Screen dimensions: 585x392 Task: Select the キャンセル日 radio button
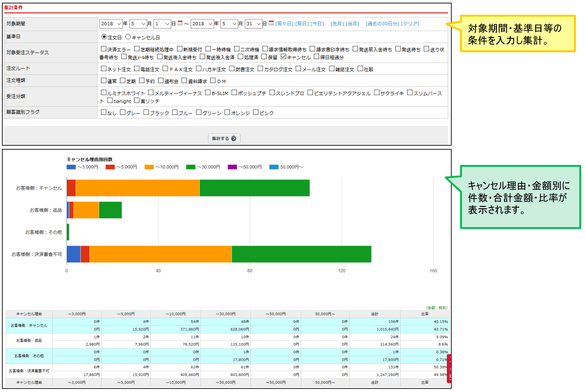click(128, 37)
